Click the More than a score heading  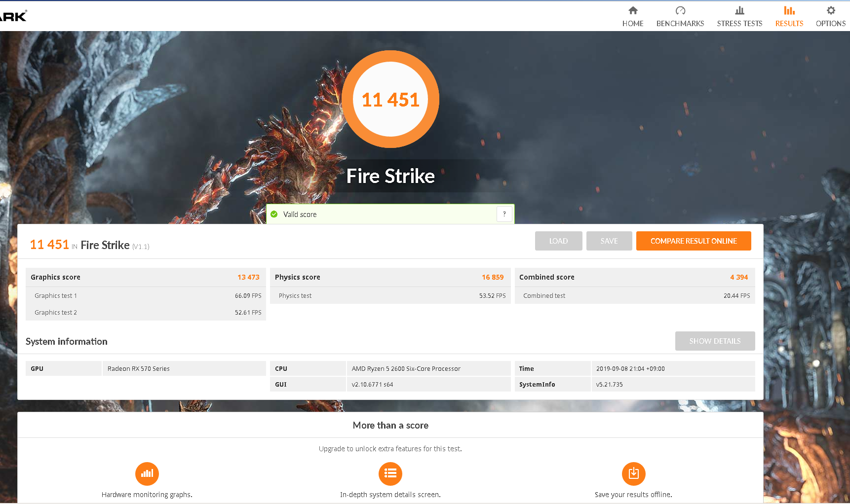coord(390,425)
